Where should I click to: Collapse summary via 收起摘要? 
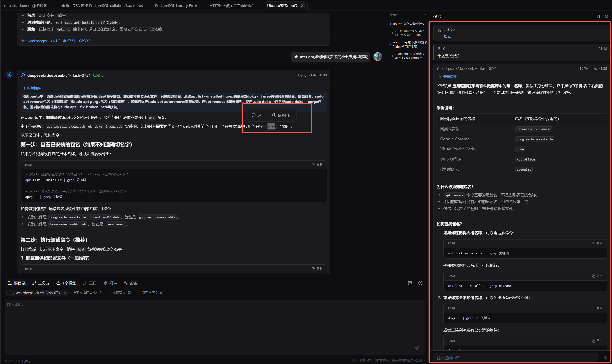point(32,88)
